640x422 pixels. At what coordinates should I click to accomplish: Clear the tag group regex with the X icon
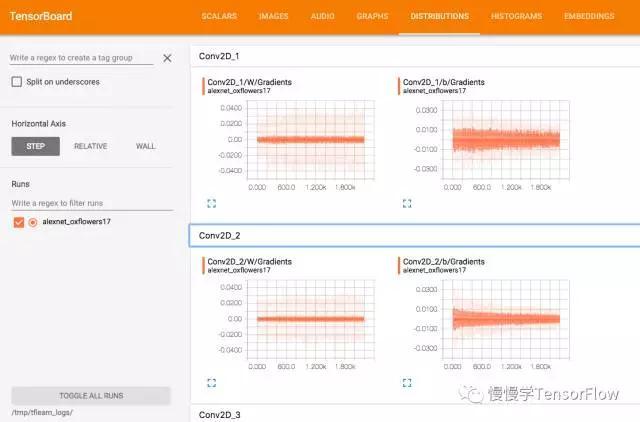[167, 58]
